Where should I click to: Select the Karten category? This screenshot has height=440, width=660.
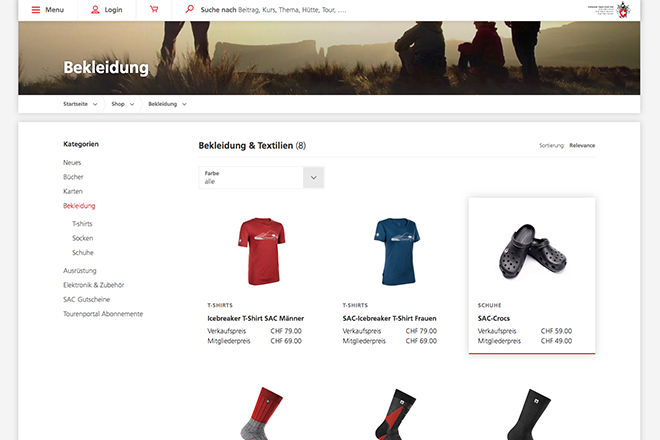coord(73,191)
